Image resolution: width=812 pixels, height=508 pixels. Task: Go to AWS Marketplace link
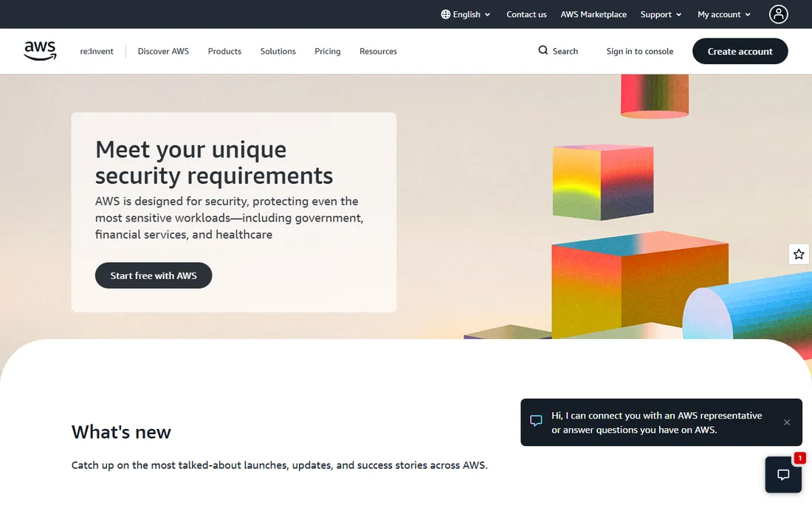593,15
